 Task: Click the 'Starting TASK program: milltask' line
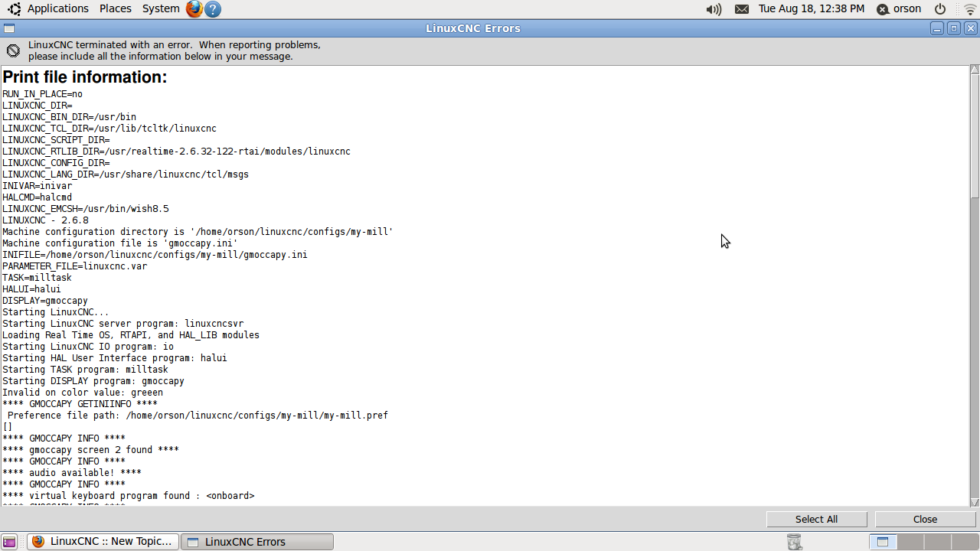click(x=85, y=370)
